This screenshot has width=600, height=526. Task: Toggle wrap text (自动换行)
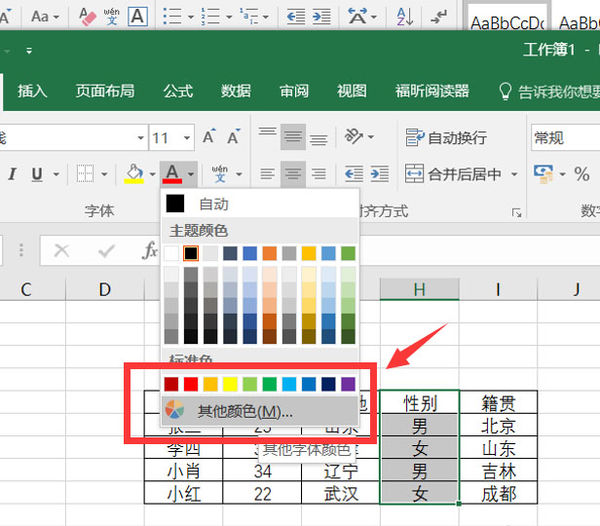tap(447, 137)
